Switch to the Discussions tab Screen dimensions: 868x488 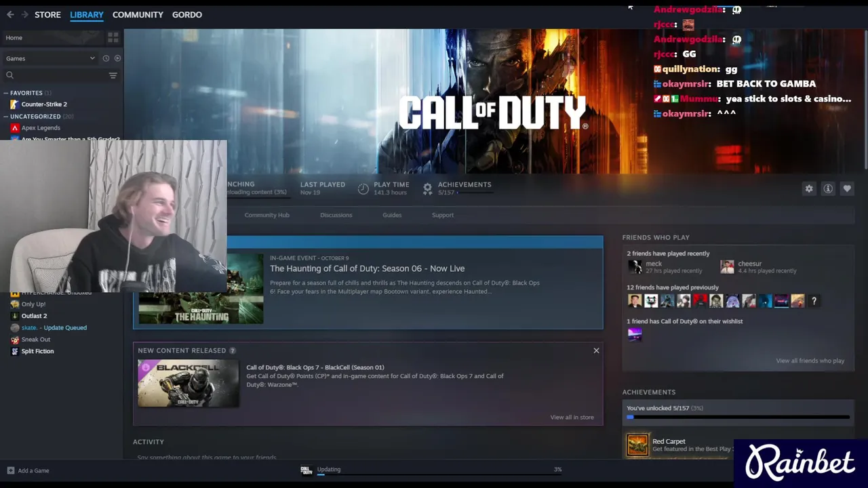click(x=336, y=215)
